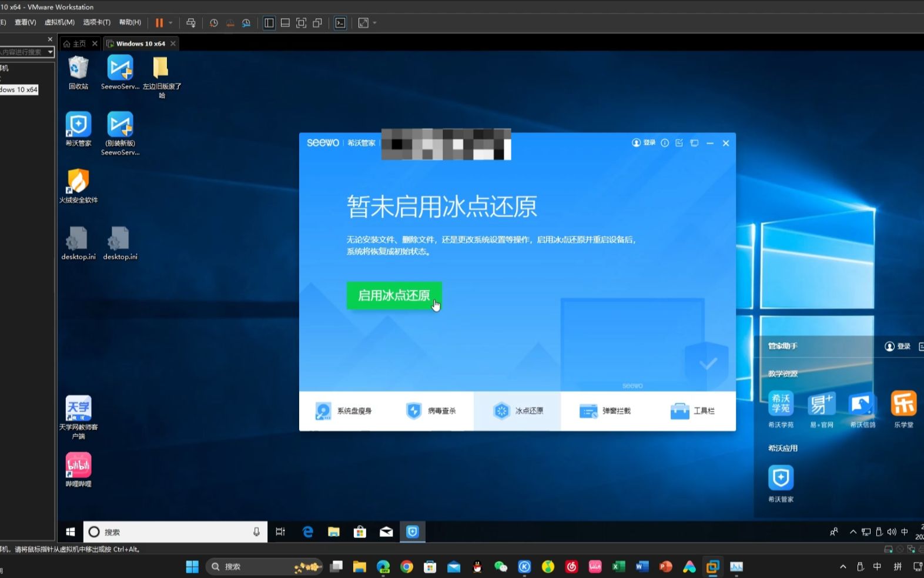Show hidden icons in the guest system tray
The height and width of the screenshot is (578, 924).
[853, 532]
